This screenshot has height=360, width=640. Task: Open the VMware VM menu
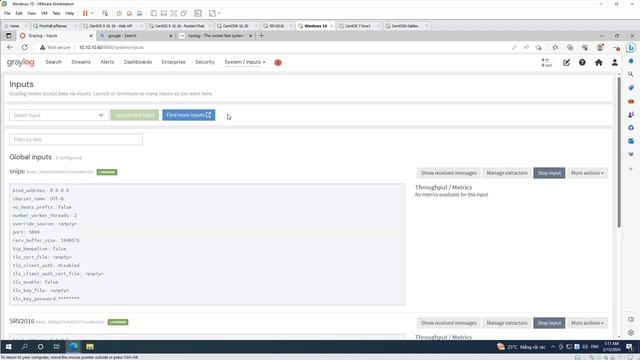click(x=44, y=13)
